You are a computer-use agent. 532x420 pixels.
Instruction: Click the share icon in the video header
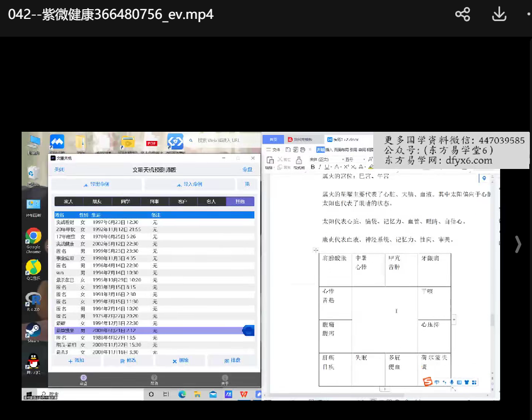(462, 15)
